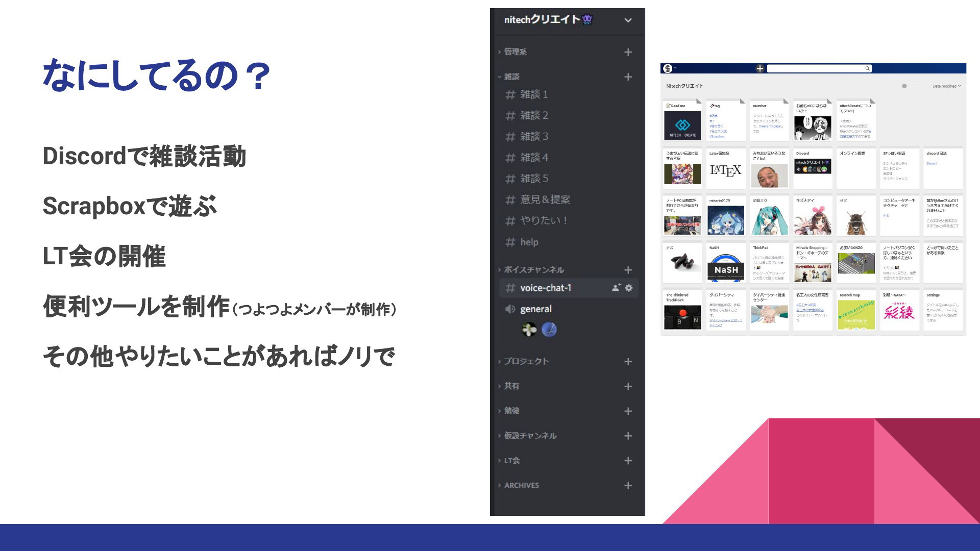Expand the プロジェクト category

tap(523, 361)
